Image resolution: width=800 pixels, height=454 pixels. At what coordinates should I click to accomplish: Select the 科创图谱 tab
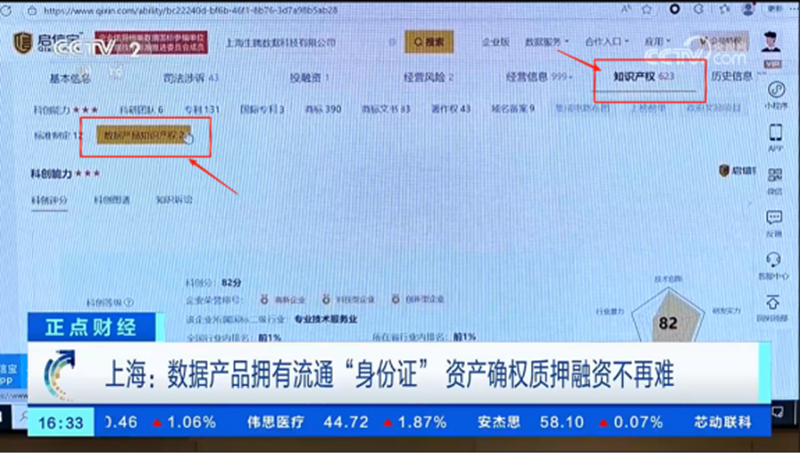tap(111, 200)
